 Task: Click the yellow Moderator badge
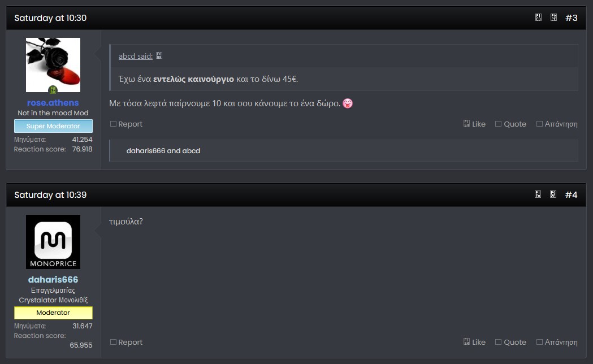coord(53,313)
